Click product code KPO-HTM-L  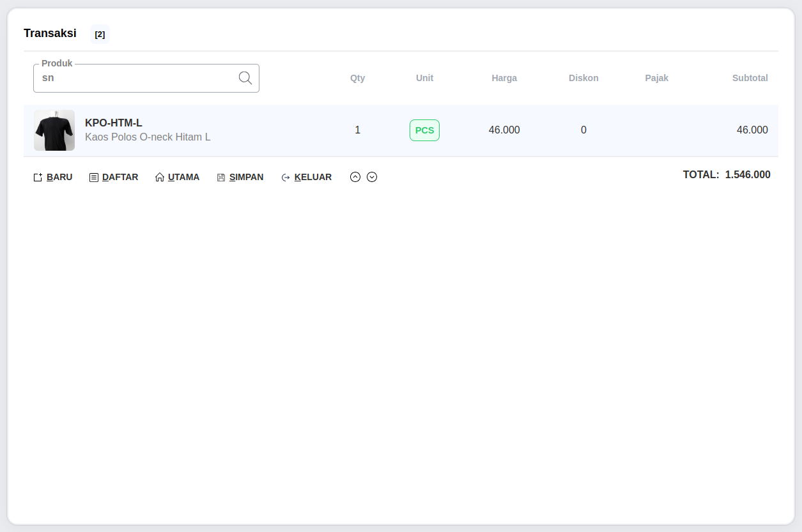click(114, 123)
